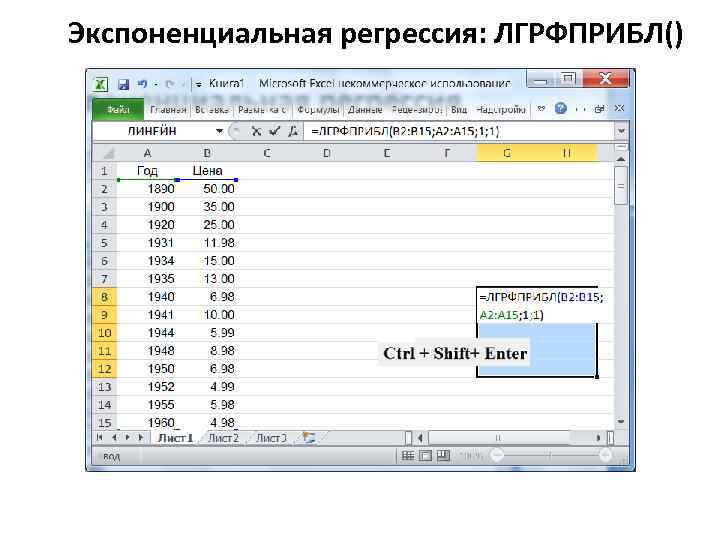Click the Undo arrow icon

[143, 84]
